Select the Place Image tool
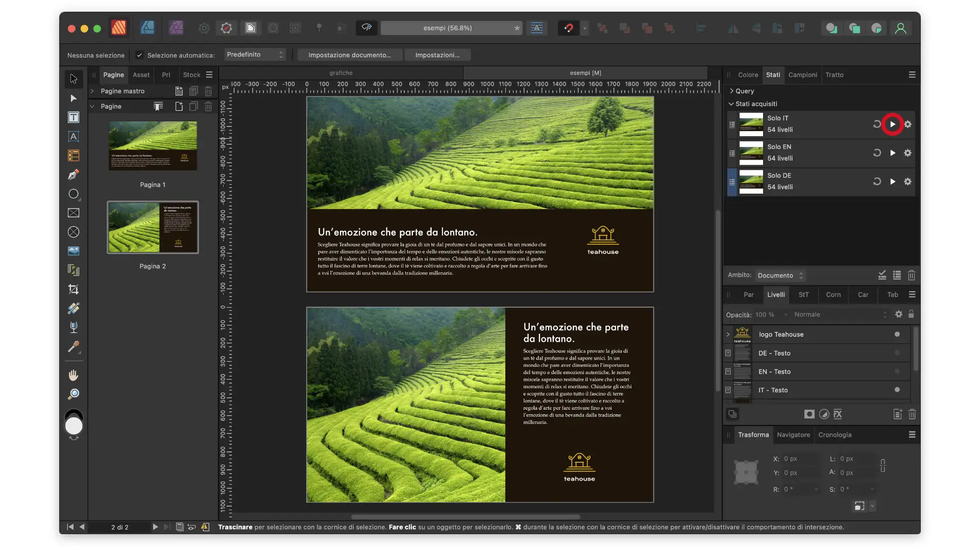This screenshot has width=980, height=551. click(x=73, y=251)
